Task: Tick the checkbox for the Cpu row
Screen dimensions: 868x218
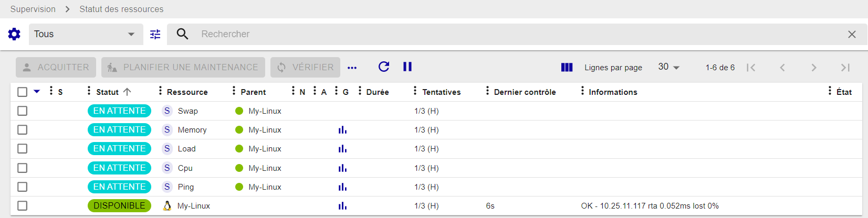Action: click(22, 168)
